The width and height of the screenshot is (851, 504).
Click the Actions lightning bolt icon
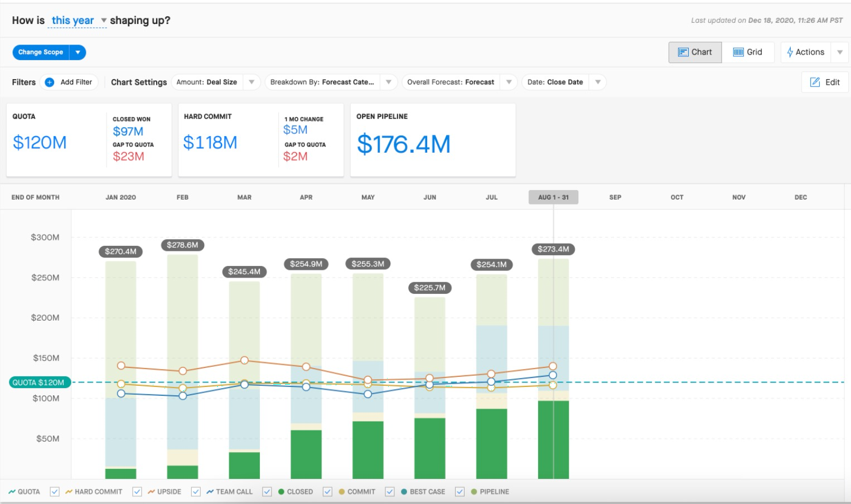[x=790, y=52]
